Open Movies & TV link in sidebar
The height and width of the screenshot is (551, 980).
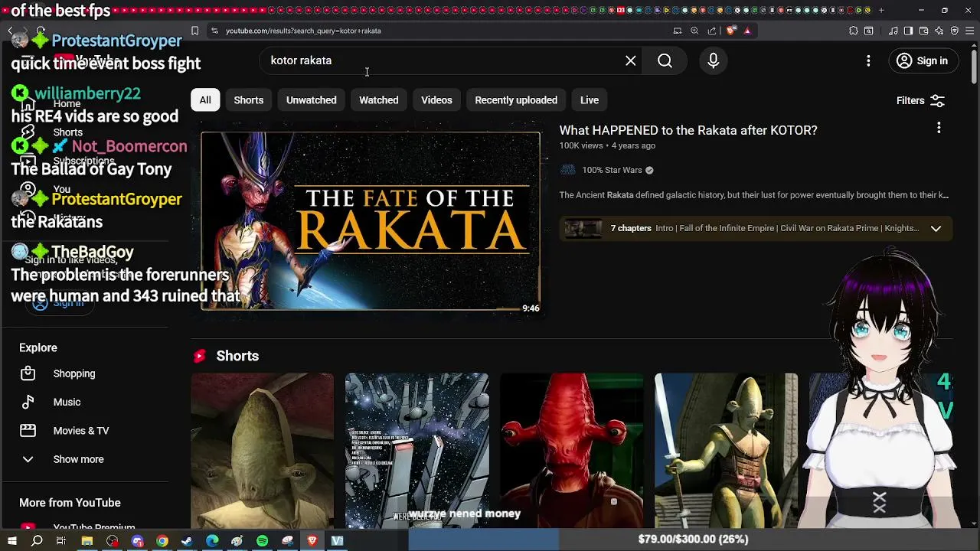coord(81,431)
